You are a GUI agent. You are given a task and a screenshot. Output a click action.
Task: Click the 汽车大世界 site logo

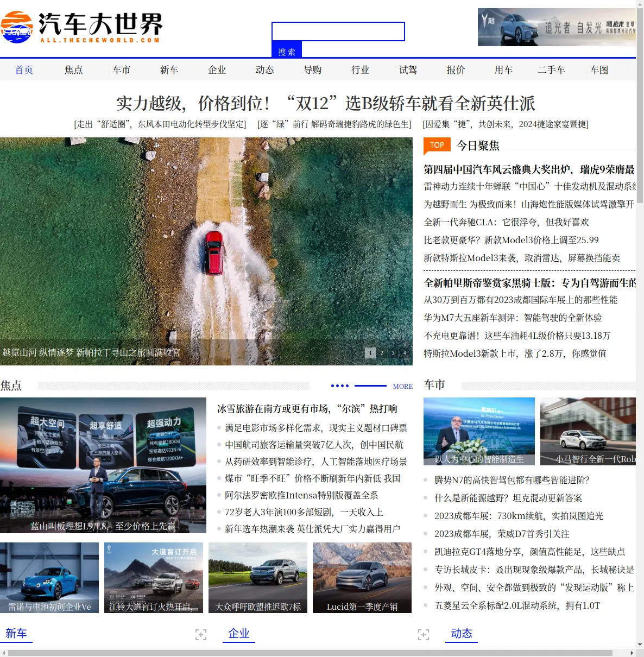click(81, 27)
